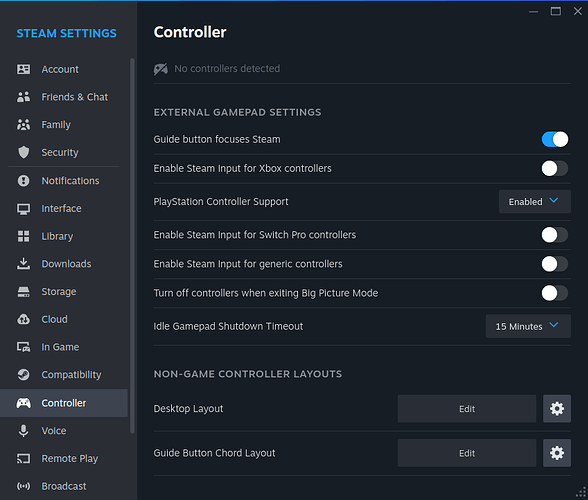Image resolution: width=588 pixels, height=500 pixels.
Task: Click the sidebar vertical scrollbar
Action: tap(132, 246)
